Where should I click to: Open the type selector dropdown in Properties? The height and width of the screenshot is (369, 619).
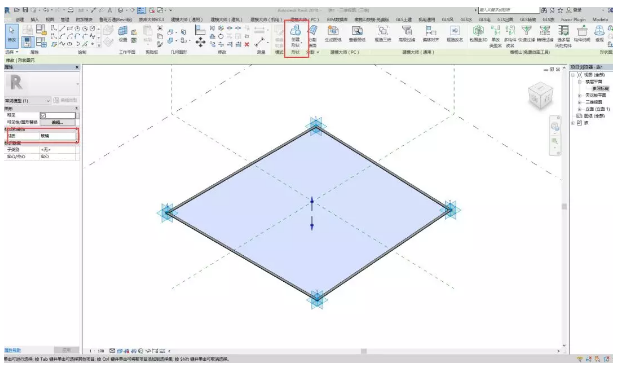(48, 101)
